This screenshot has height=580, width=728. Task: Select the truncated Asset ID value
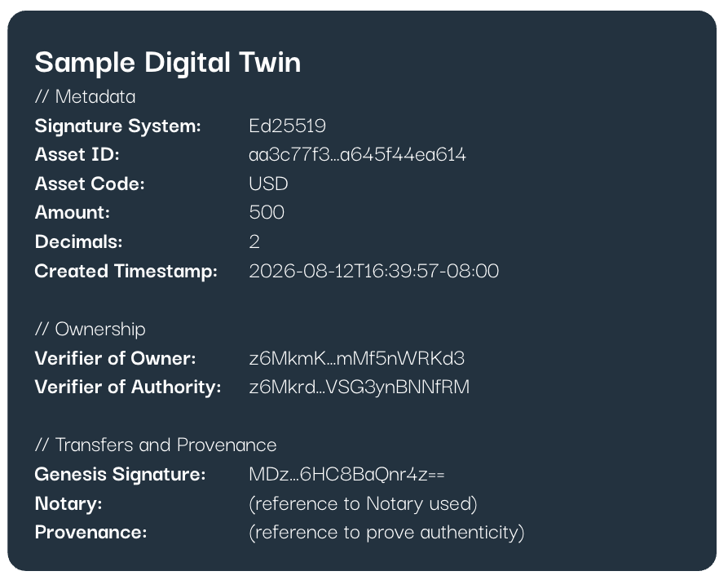(x=358, y=154)
